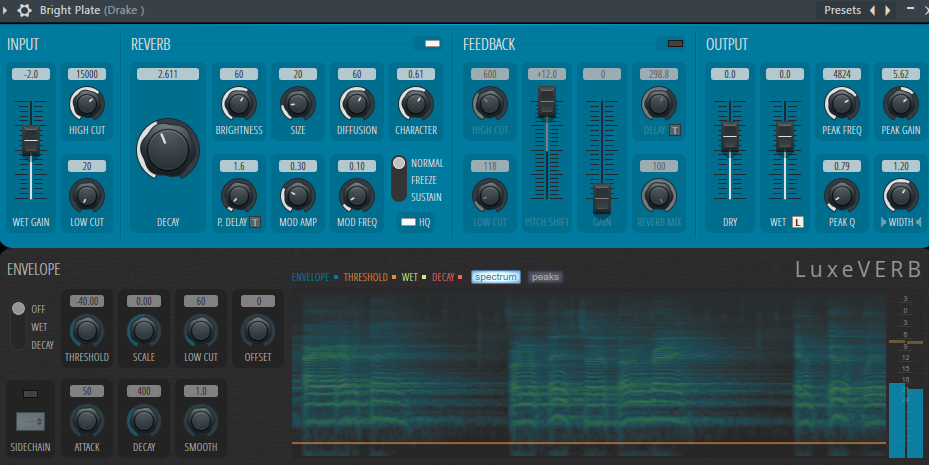Expand the plugin menu arrow at top-left
The image size is (929, 465).
coord(7,10)
